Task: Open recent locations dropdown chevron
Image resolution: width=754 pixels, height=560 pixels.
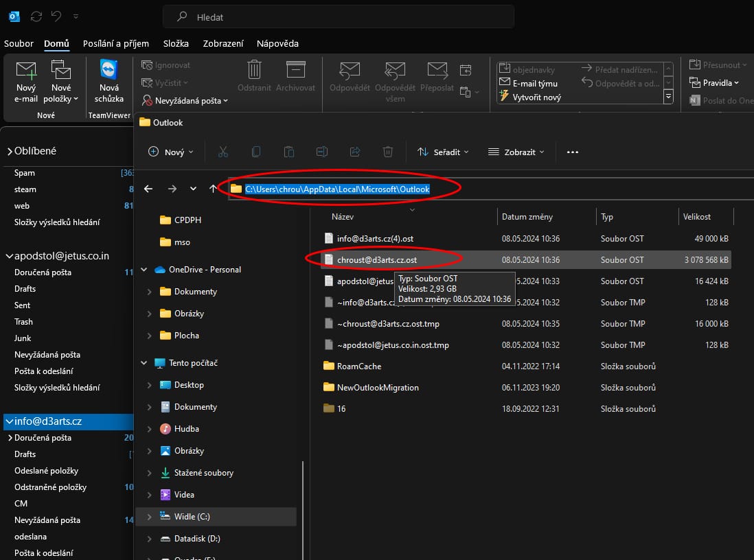Action: pyautogui.click(x=193, y=189)
